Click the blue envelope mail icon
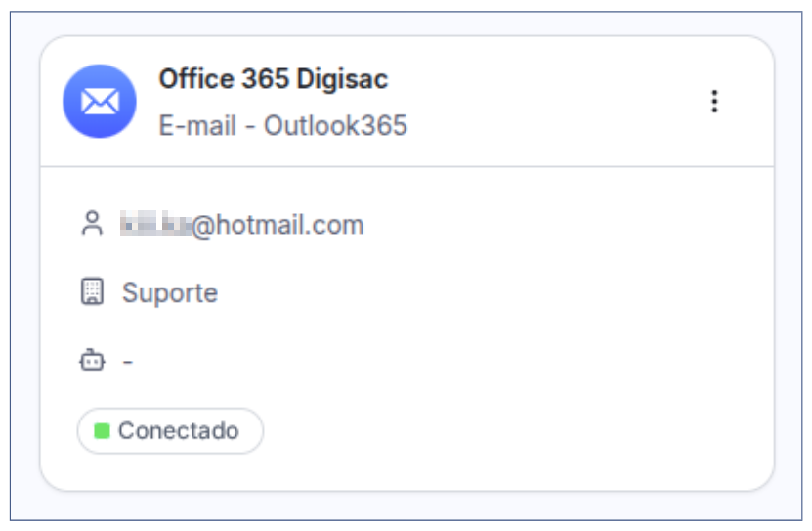The image size is (812, 531). (100, 101)
